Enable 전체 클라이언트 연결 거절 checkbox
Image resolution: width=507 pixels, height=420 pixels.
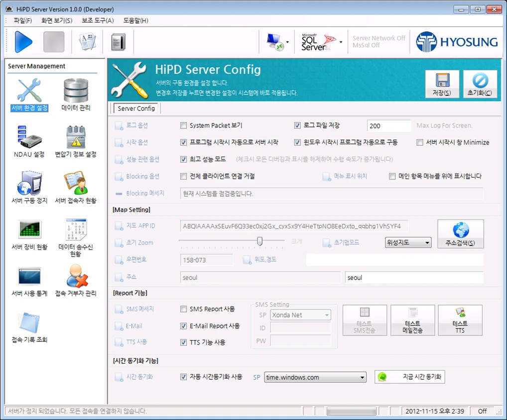pyautogui.click(x=184, y=176)
